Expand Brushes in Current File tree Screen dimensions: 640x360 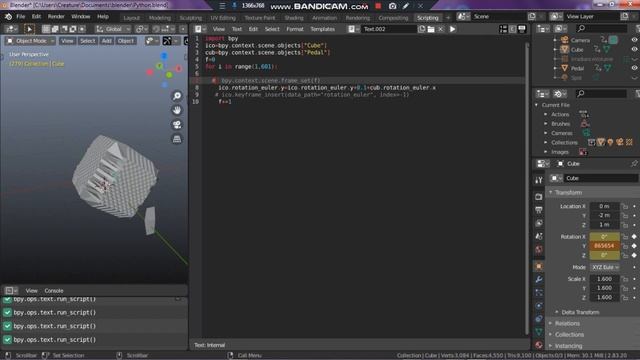[546, 124]
